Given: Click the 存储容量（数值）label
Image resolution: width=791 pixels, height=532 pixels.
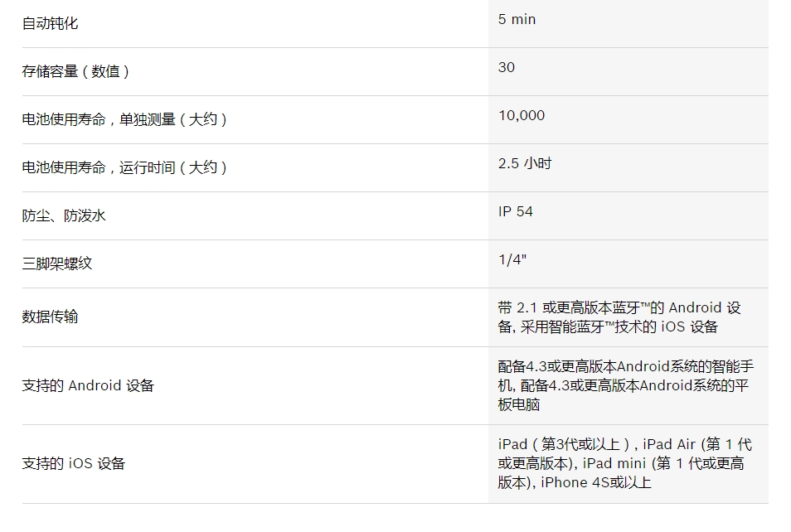Looking at the screenshot, I should click(x=75, y=71).
